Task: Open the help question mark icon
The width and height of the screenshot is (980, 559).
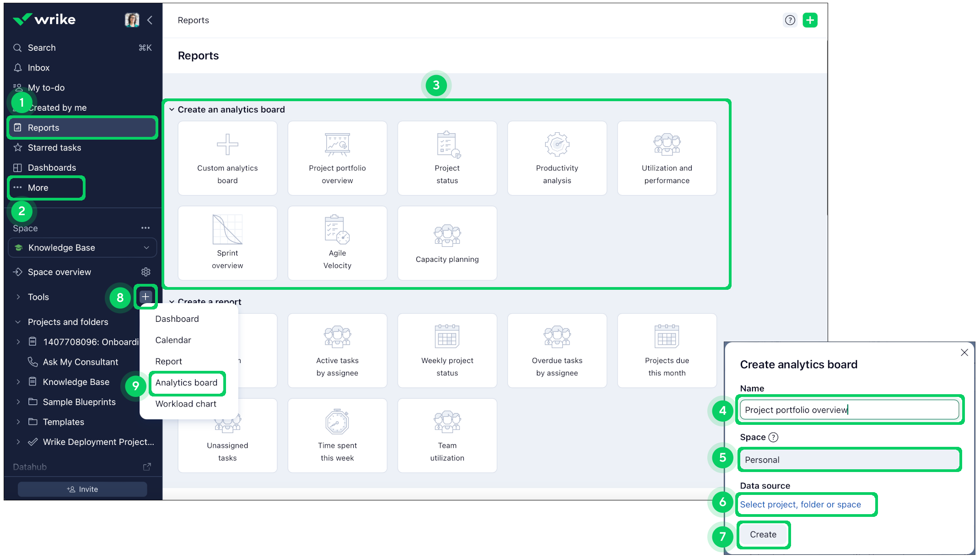Action: pyautogui.click(x=790, y=20)
